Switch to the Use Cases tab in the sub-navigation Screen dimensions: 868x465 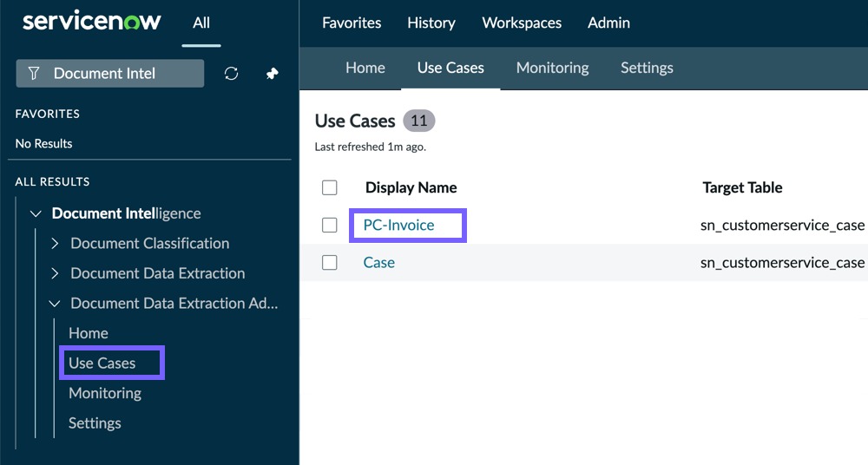pos(450,68)
